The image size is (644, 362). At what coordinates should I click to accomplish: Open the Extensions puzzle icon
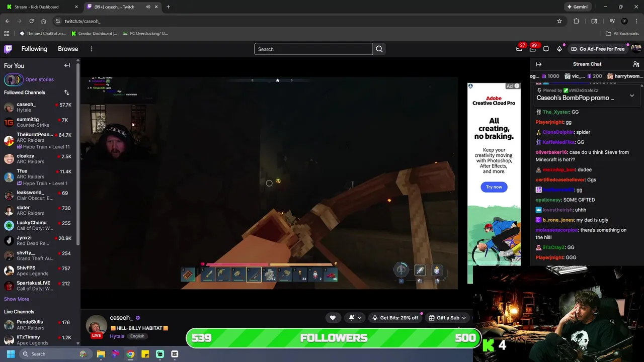click(x=577, y=21)
